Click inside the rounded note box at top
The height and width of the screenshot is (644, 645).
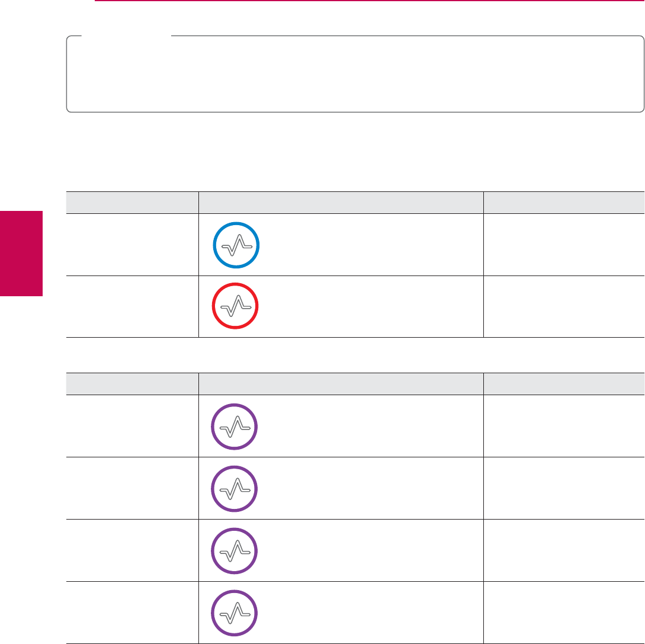(x=355, y=74)
